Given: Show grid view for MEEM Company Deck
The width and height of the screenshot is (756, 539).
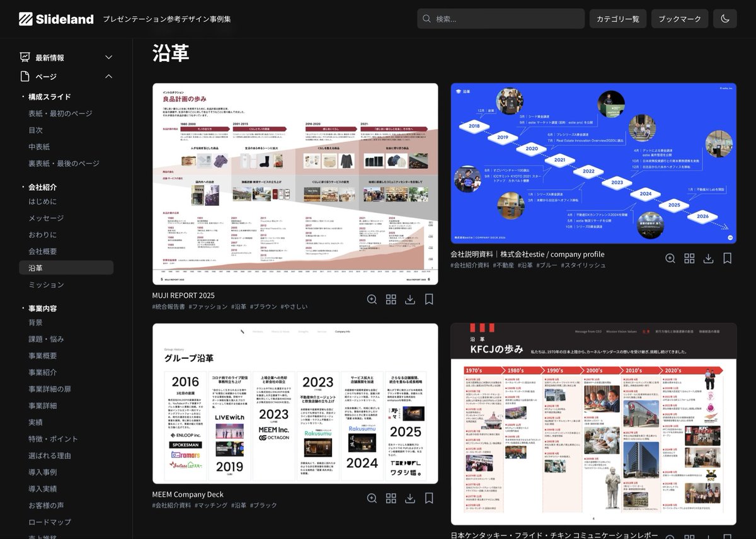Looking at the screenshot, I should (x=391, y=499).
